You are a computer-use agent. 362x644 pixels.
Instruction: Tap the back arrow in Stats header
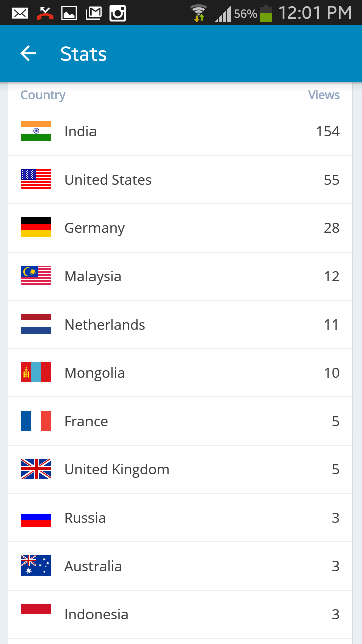click(x=28, y=54)
